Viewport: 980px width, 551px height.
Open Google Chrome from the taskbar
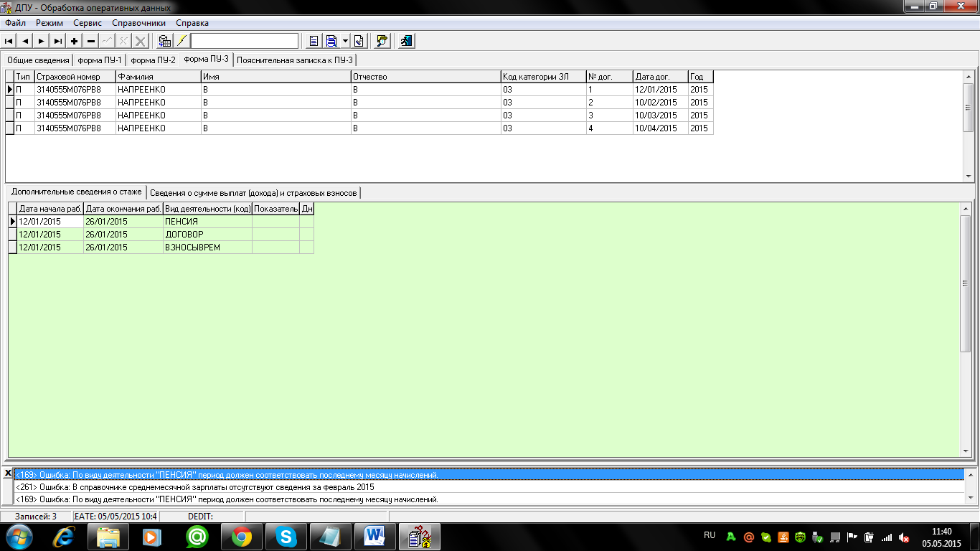(x=242, y=537)
